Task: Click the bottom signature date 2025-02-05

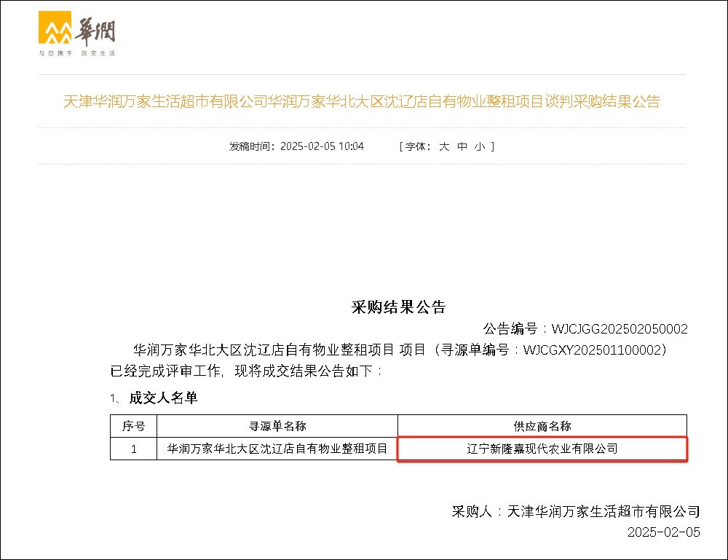Action: click(x=663, y=532)
